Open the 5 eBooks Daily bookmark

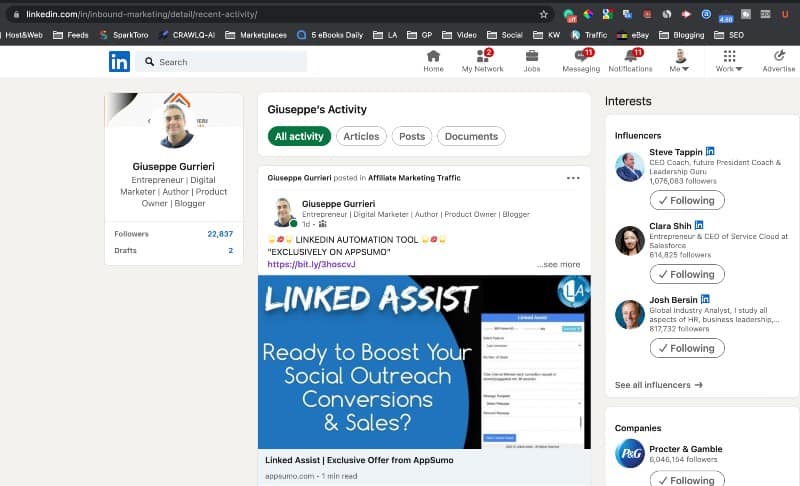330,35
